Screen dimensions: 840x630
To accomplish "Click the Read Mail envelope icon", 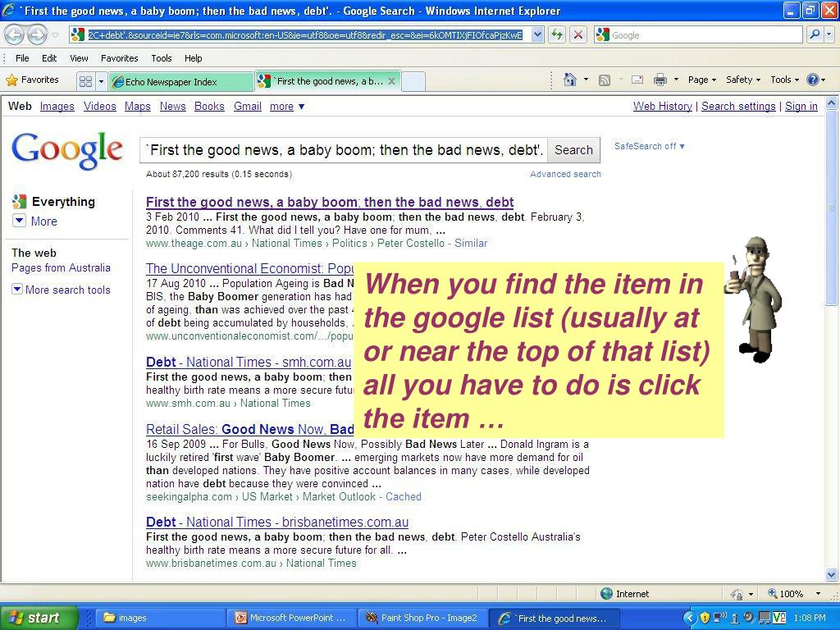I will coord(637,80).
